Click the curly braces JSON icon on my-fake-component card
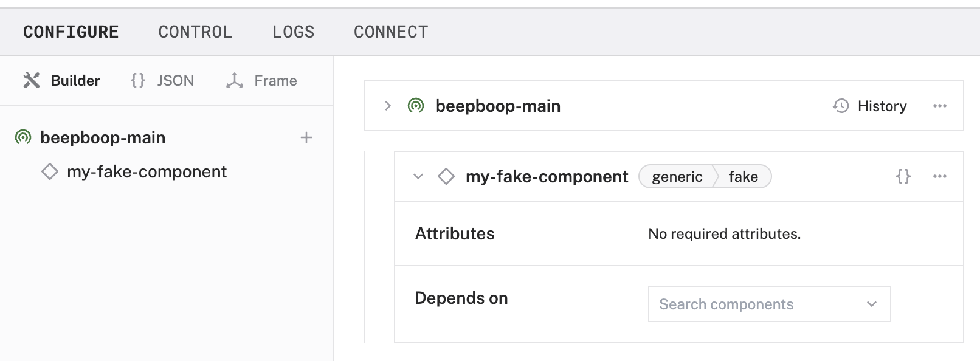Image resolution: width=980 pixels, height=361 pixels. coord(903,177)
